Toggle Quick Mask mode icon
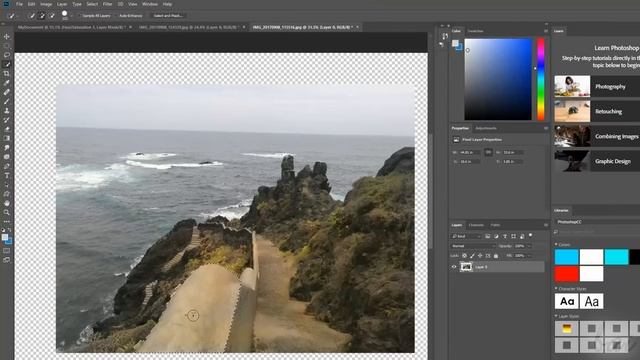 [x=7, y=251]
